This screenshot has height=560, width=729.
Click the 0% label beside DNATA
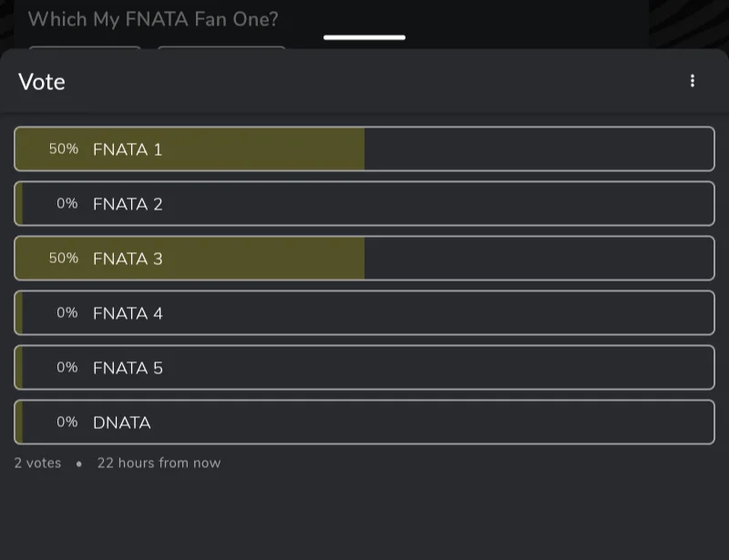pos(67,423)
